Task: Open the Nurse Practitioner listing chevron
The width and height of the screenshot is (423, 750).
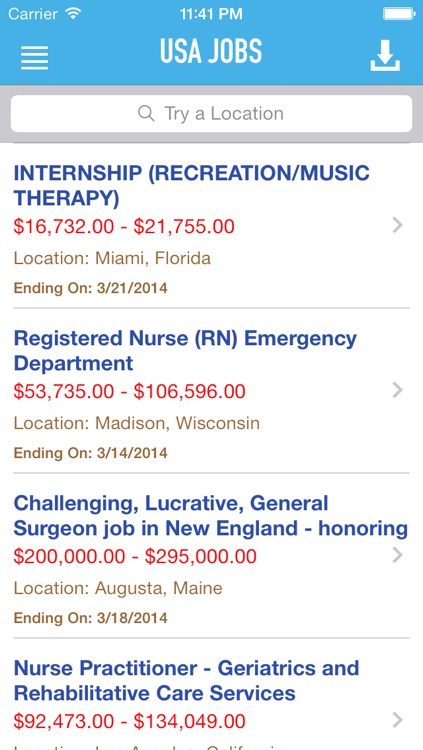Action: [x=397, y=720]
